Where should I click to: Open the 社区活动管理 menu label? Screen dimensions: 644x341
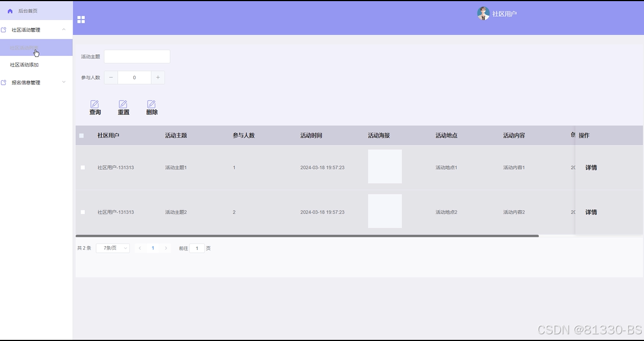26,30
